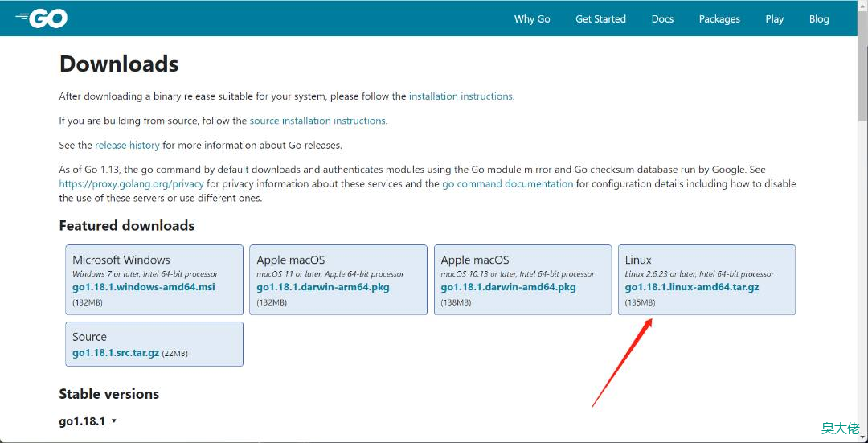The width and height of the screenshot is (868, 443).
Task: Click the Source card title
Action: coord(90,337)
